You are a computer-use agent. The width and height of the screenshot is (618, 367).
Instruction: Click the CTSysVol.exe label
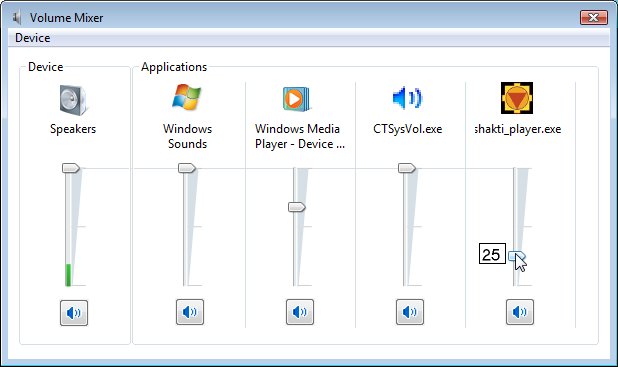(408, 129)
